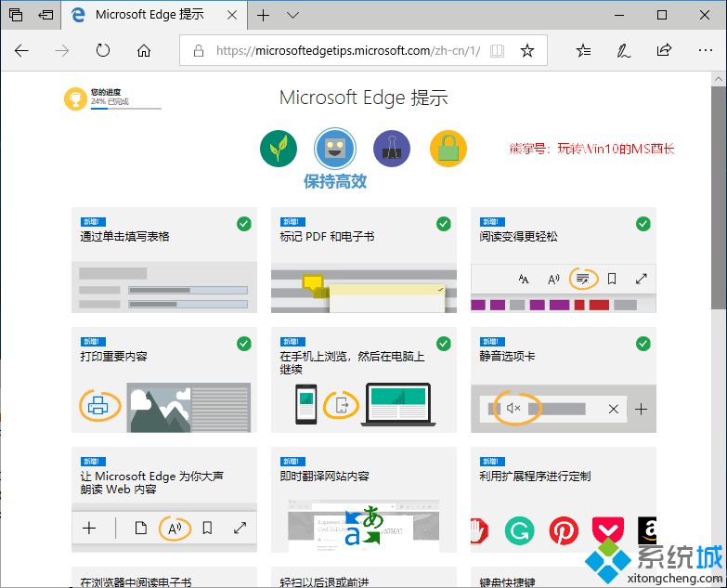This screenshot has height=588, width=727.
Task: Open the 阅读变得更轻松 tip
Action: [x=564, y=260]
